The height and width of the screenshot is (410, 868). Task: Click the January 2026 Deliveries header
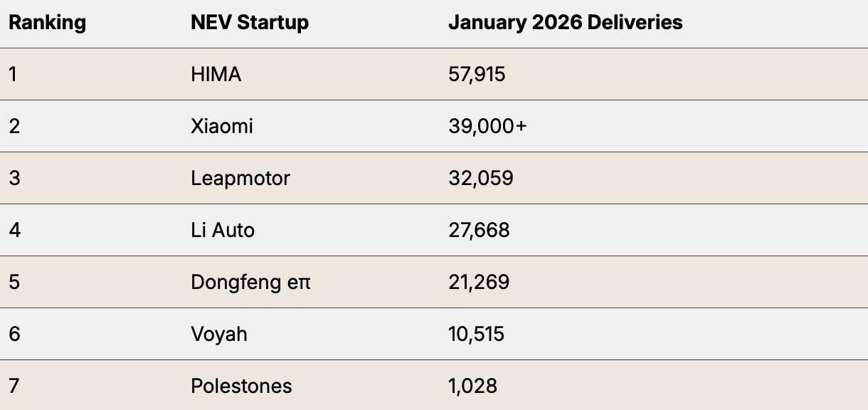click(x=565, y=23)
